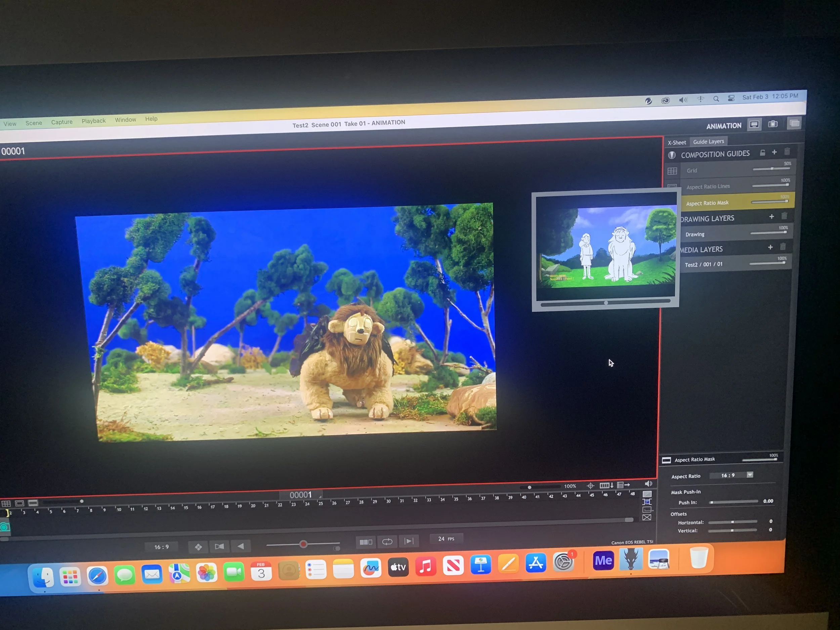This screenshot has width=840, height=630.
Task: Switch to the Guide Layers tab
Action: point(709,142)
